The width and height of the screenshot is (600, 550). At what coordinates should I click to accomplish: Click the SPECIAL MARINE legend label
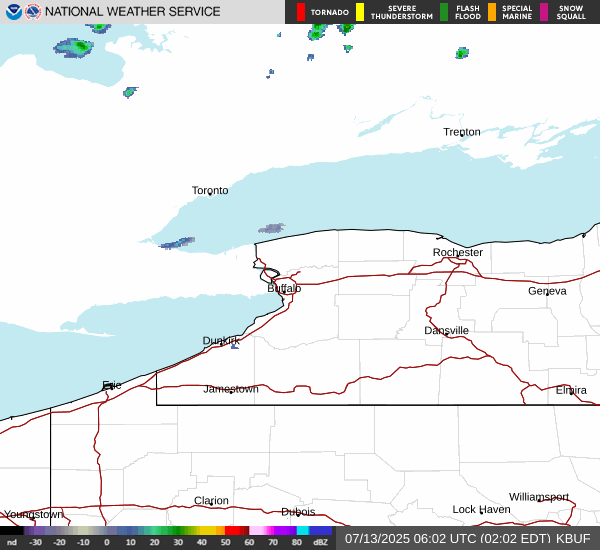(x=517, y=12)
